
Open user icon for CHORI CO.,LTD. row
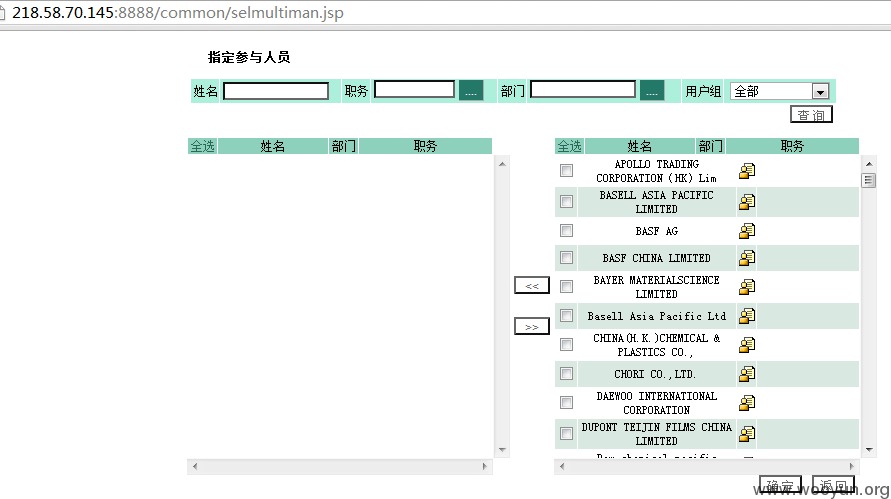747,374
